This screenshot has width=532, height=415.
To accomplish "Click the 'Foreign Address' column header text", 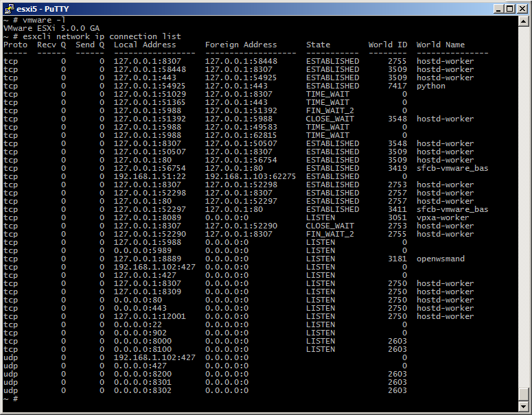I will coord(241,45).
